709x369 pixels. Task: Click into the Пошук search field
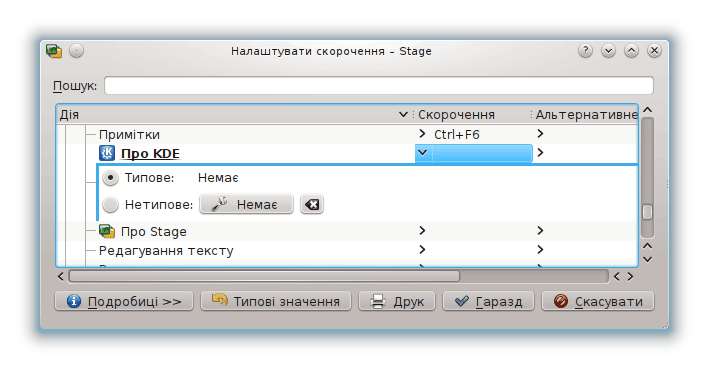(x=379, y=85)
